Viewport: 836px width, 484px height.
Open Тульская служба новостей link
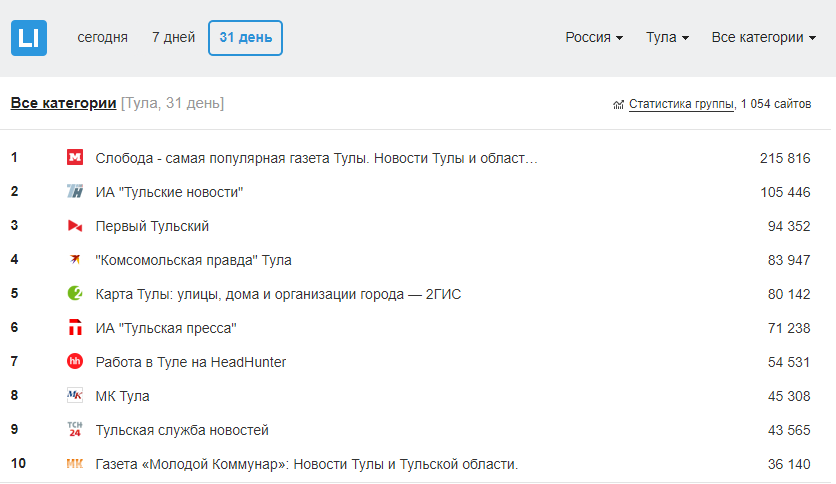pyautogui.click(x=182, y=430)
